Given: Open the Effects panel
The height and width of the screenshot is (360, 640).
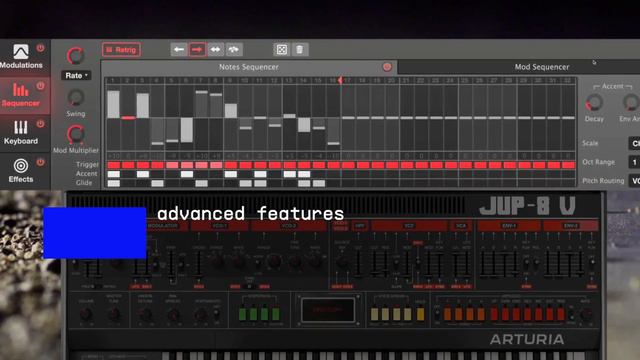Looking at the screenshot, I should [x=20, y=171].
